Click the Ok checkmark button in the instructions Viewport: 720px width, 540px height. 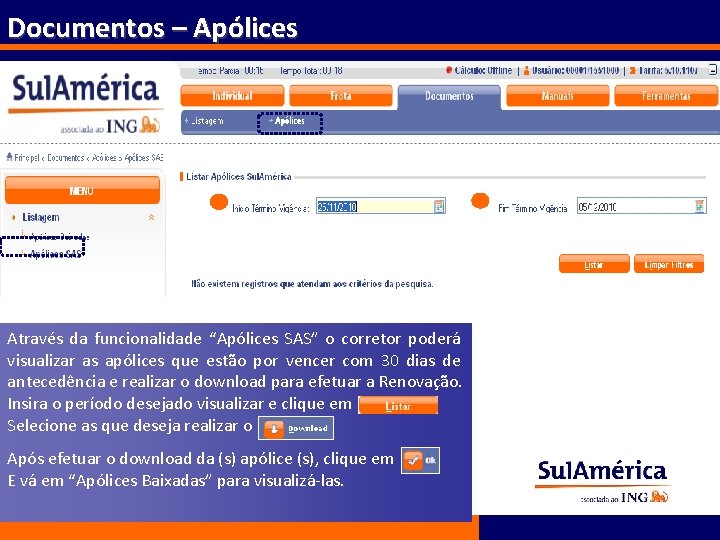(420, 460)
